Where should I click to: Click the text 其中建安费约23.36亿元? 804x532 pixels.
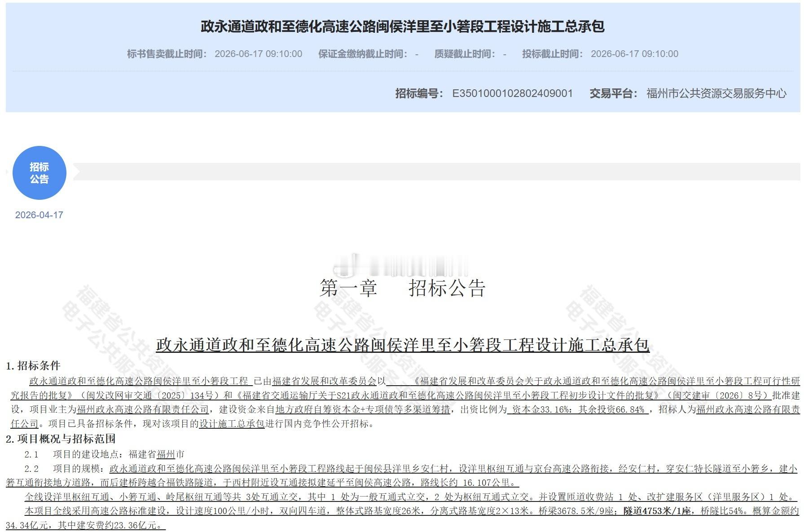110,525
